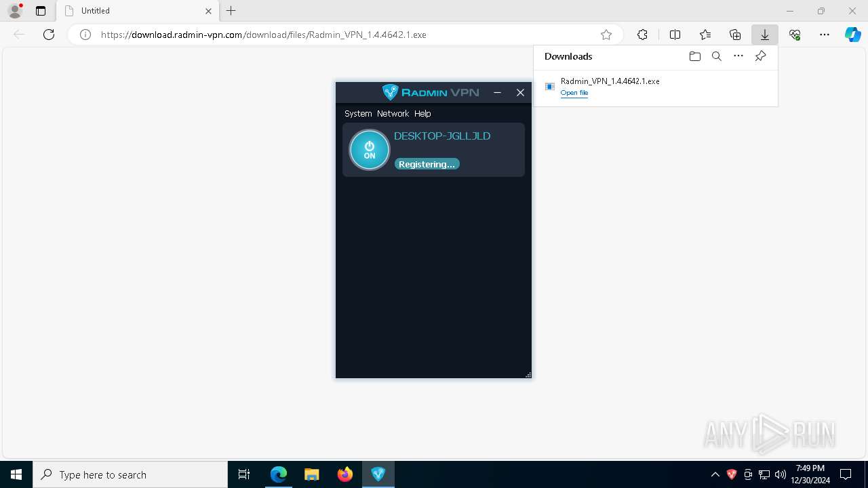The width and height of the screenshot is (868, 488).
Task: Select the DESKTOP-JGLLJLD computer name
Action: coord(442,136)
